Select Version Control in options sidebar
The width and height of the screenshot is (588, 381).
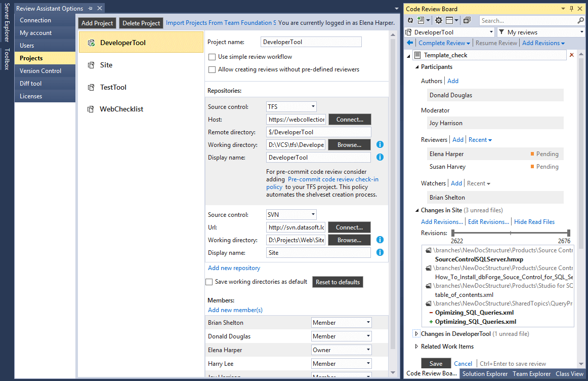tap(40, 71)
